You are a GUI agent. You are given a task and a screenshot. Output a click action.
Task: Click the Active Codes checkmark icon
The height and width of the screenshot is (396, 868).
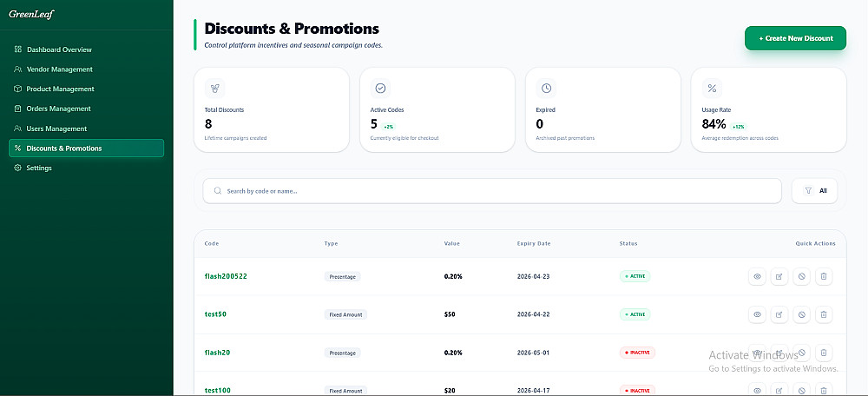(380, 88)
